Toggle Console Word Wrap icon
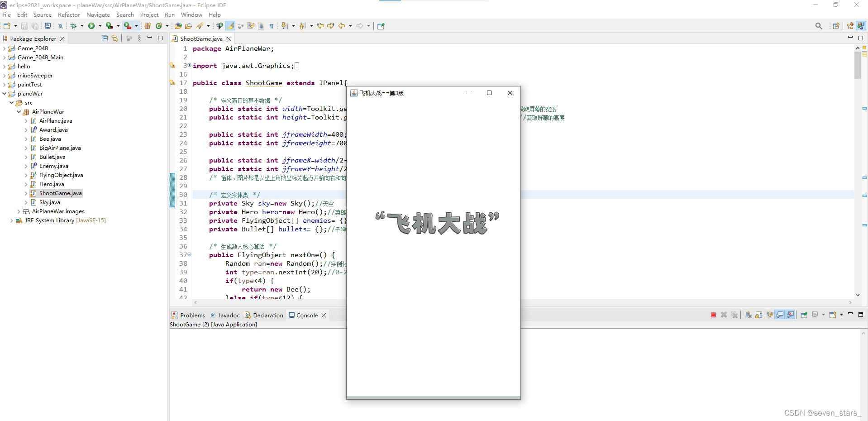 [x=769, y=315]
